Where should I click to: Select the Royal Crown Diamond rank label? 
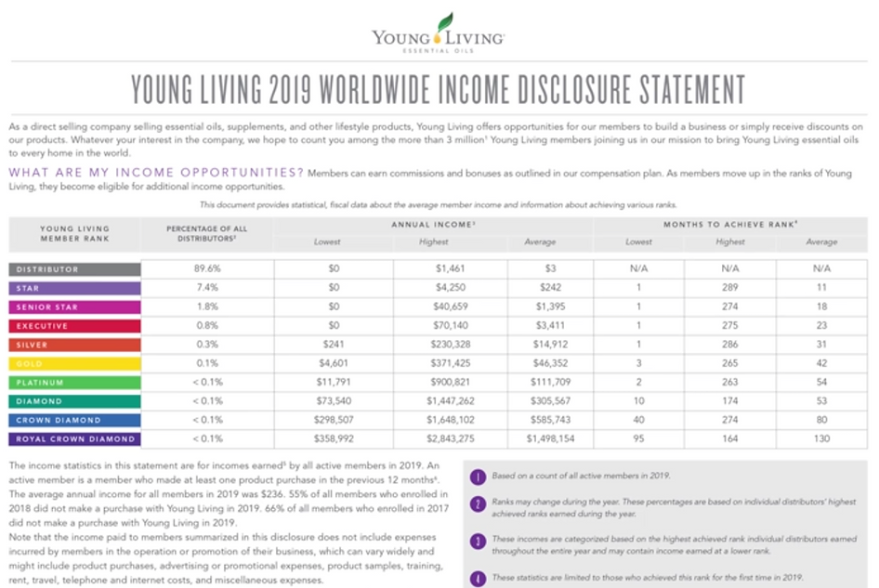(x=74, y=438)
